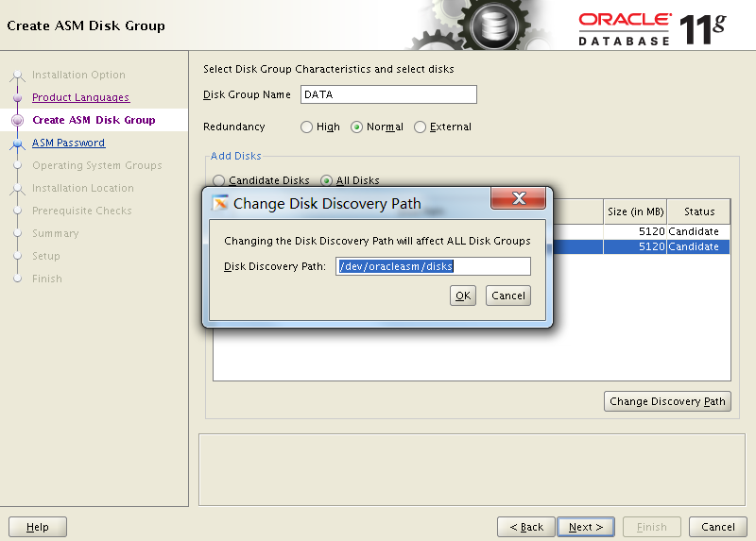Screen dimensions: 756x541
Task: Open Change Discovery Path button
Action: [x=667, y=401]
